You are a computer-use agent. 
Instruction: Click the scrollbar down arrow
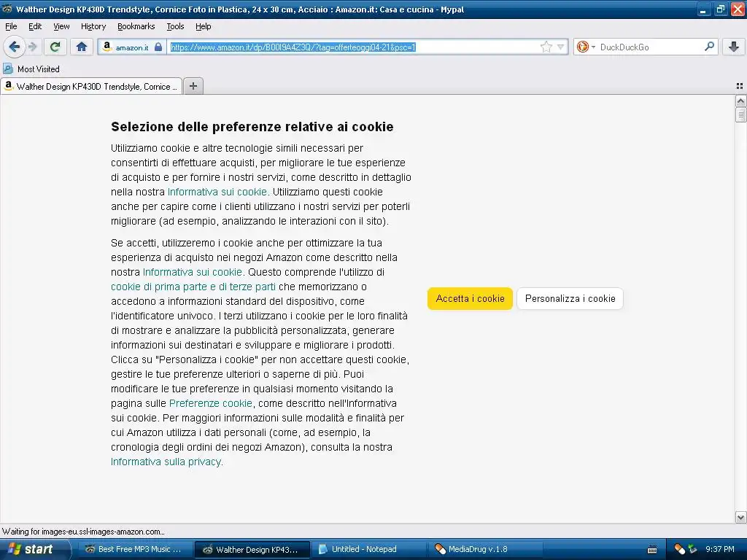click(740, 517)
